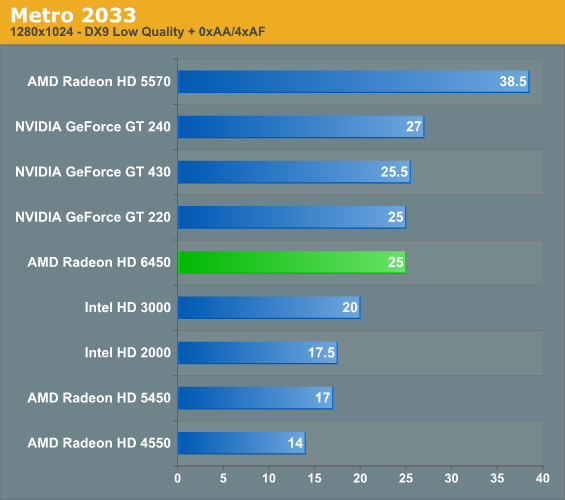The height and width of the screenshot is (500, 565).
Task: Click the subtitle '1280x1024 - DX9 Low Quality + 0xAA/4xAF'
Action: point(138,32)
